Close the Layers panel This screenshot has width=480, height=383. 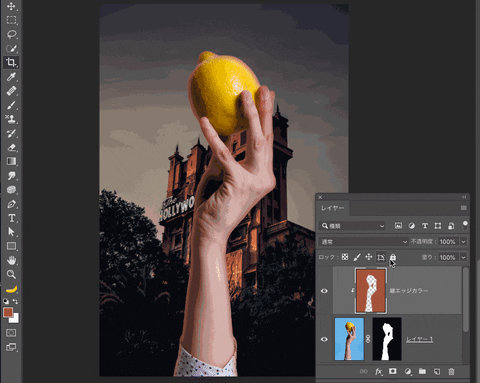coord(320,197)
